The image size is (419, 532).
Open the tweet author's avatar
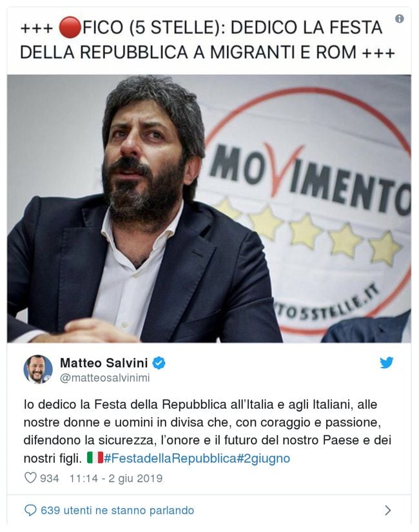click(x=38, y=369)
